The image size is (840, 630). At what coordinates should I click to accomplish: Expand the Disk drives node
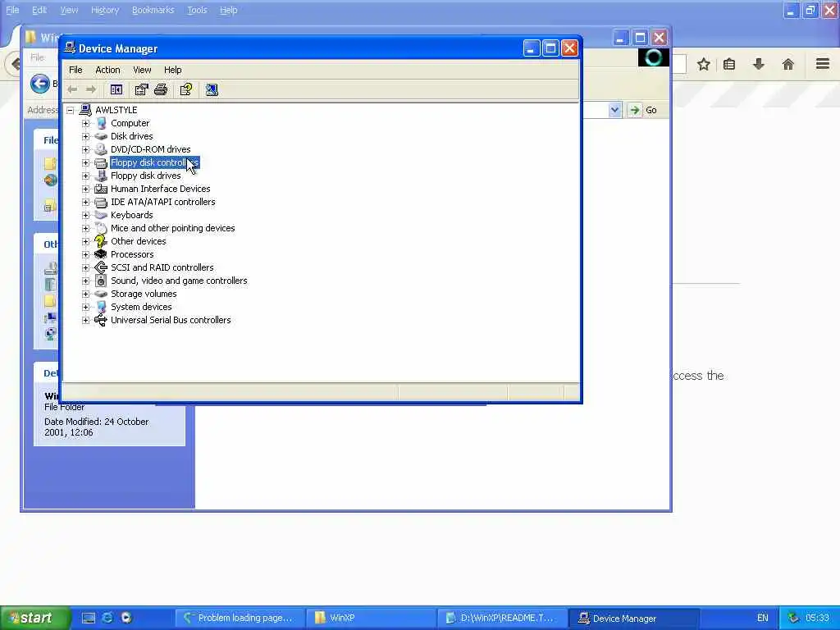tap(85, 137)
